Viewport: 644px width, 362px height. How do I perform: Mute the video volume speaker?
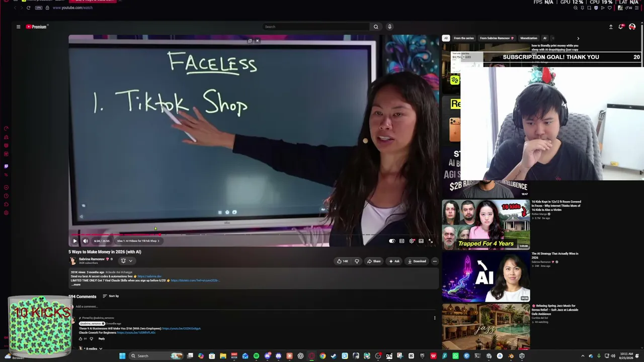pos(85,241)
